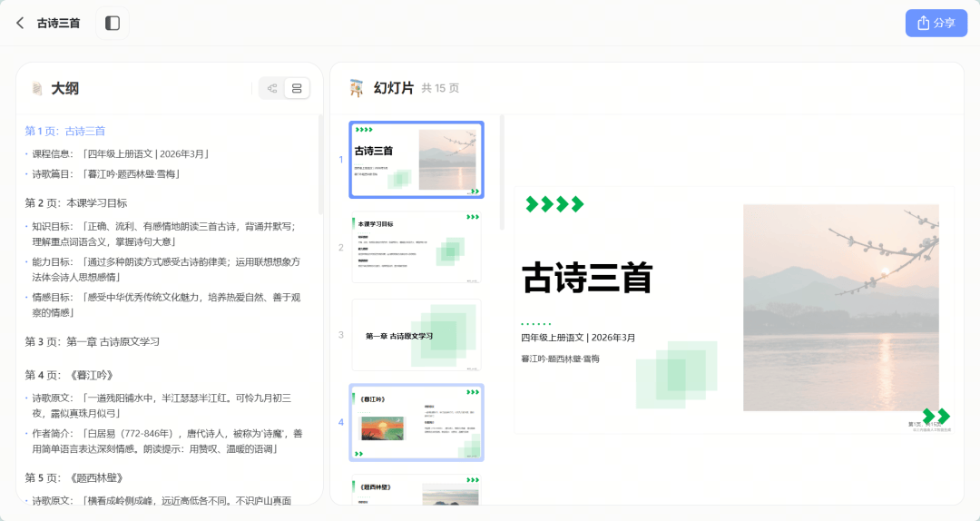980x521 pixels.
Task: Click the sunset lake image in preview
Action: tap(840, 307)
